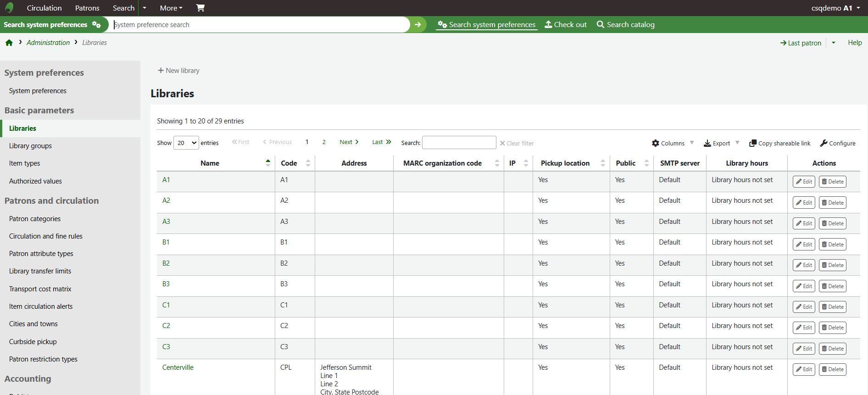Open the Show entries count dropdown
The width and height of the screenshot is (868, 395).
186,143
